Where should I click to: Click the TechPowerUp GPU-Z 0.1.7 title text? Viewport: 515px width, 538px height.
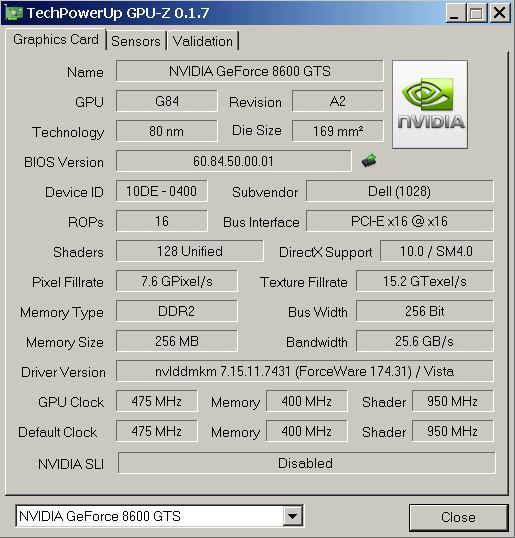118,13
